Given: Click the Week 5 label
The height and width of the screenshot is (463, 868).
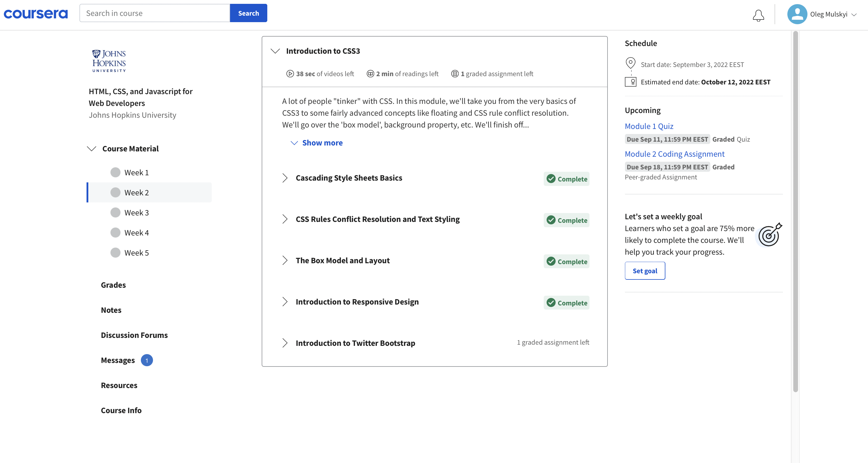Looking at the screenshot, I should point(136,253).
